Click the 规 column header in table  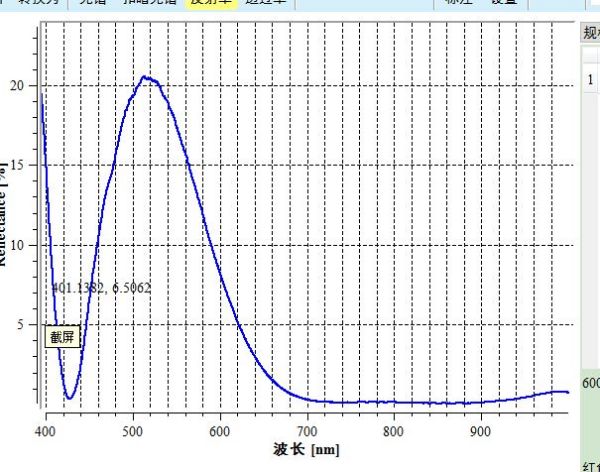[x=590, y=32]
